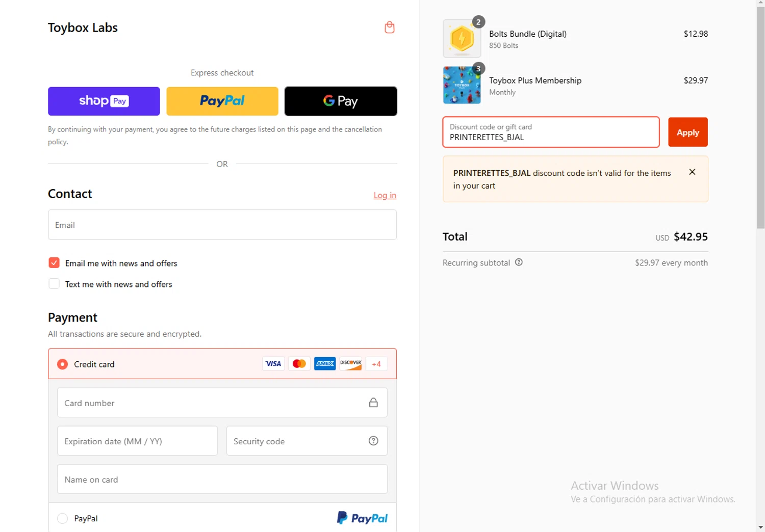Viewport: 765px width, 532px height.
Task: Click the page vertical scrollbar thumb
Action: point(760,117)
